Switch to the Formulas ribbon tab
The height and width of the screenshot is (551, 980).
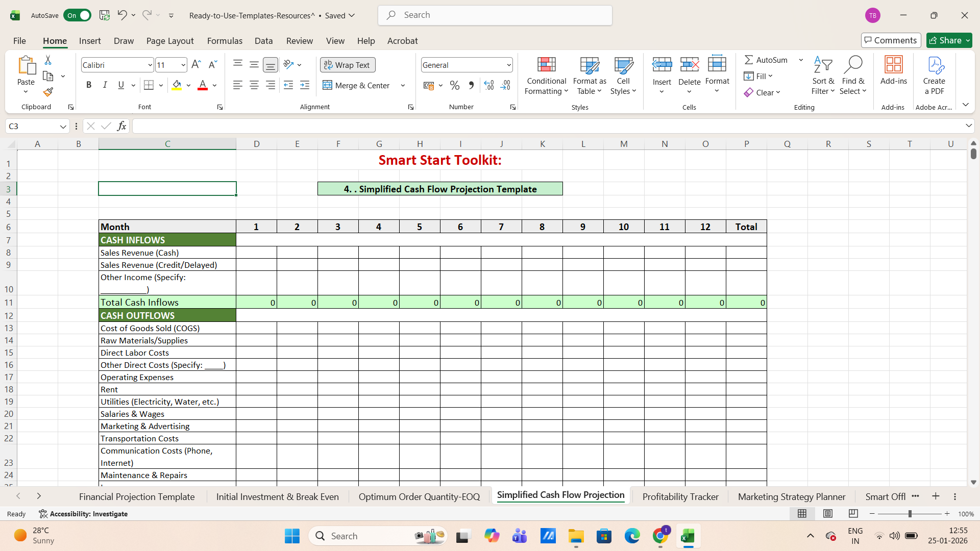click(225, 41)
